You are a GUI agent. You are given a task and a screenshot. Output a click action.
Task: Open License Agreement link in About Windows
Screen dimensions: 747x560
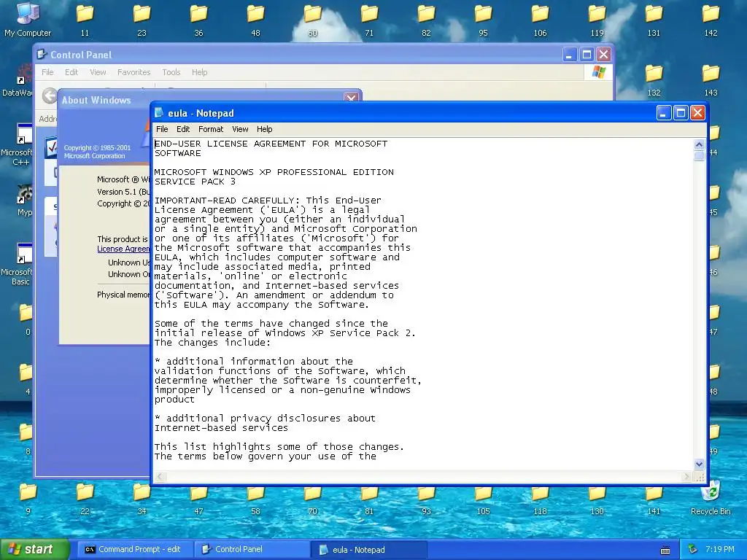(123, 249)
